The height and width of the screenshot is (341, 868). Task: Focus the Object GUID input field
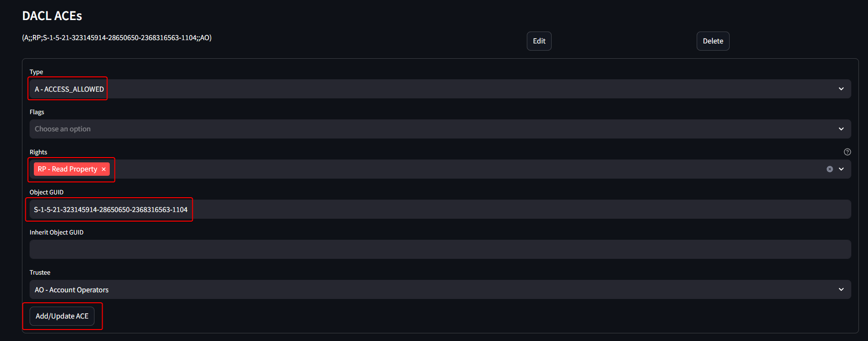pos(440,209)
